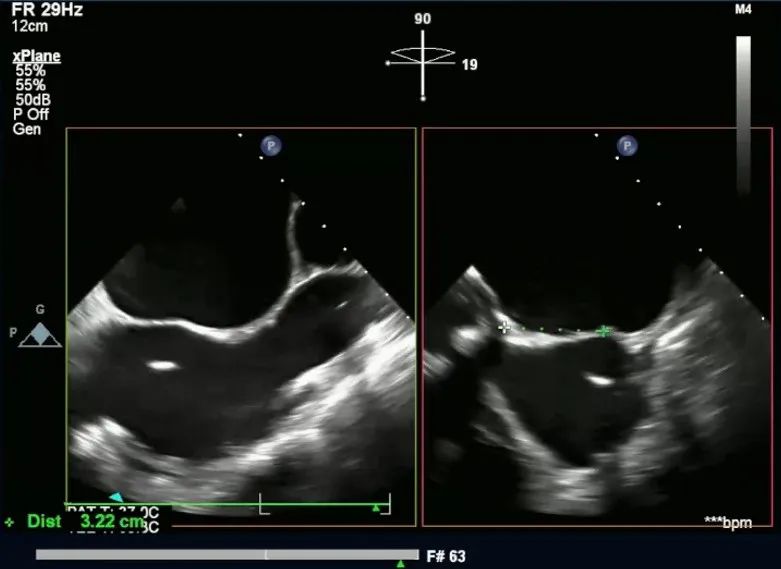Click the 50dB dynamic range value

point(34,99)
